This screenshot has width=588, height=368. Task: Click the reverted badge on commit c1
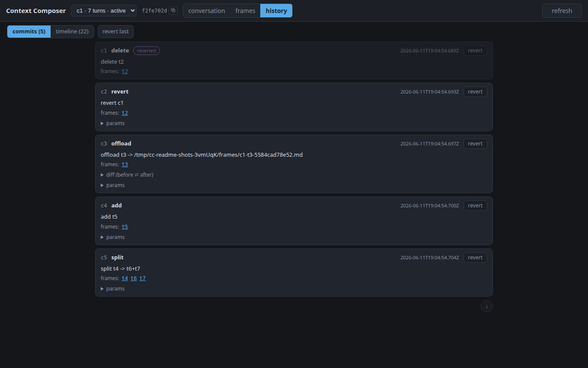point(147,51)
